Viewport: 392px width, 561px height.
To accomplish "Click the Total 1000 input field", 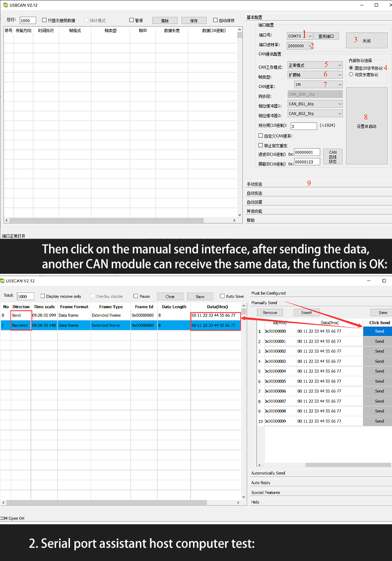I will [x=25, y=296].
